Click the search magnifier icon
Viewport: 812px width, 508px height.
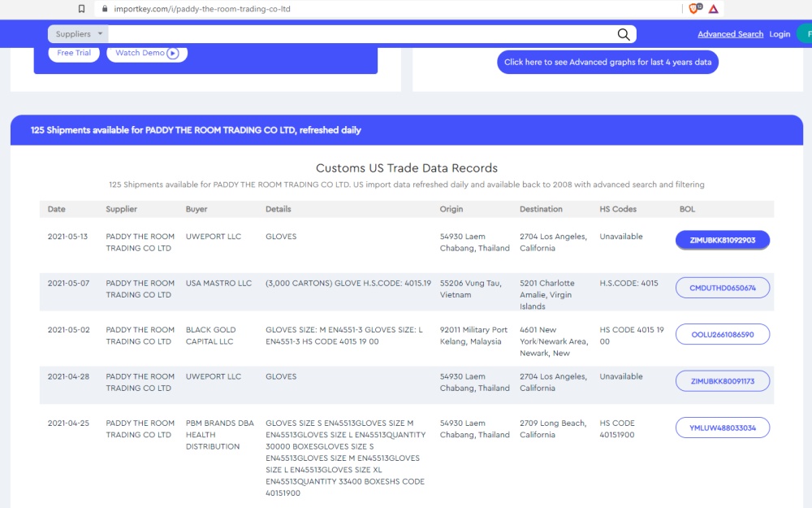(624, 34)
